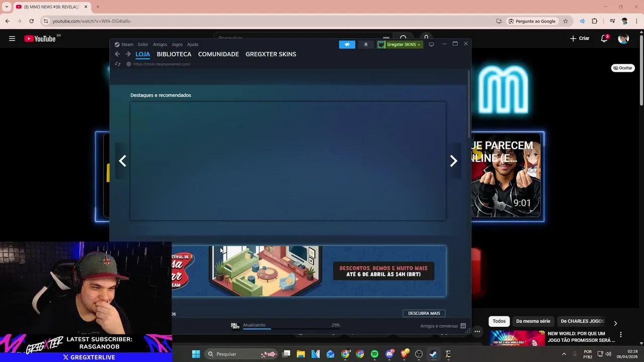This screenshot has width=644, height=362.
Task: Click the YouTube video more actions ellipsis
Action: click(x=477, y=331)
